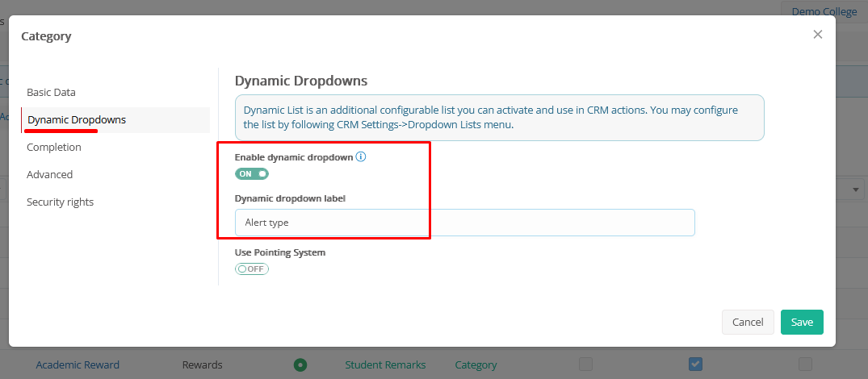Click the green status circle in Academic Reward row
The height and width of the screenshot is (379, 868).
300,364
